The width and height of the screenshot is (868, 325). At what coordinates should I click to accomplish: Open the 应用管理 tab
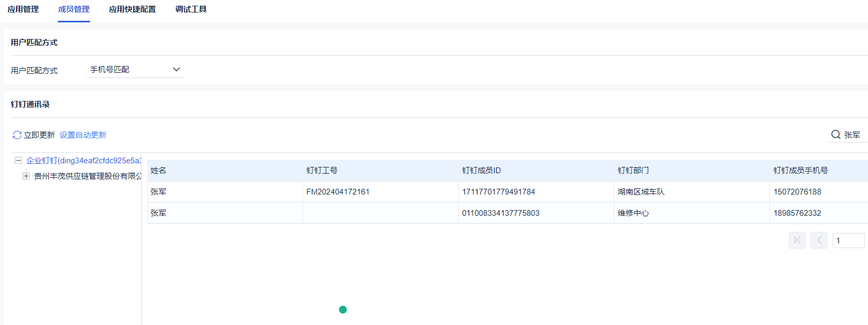tap(23, 9)
